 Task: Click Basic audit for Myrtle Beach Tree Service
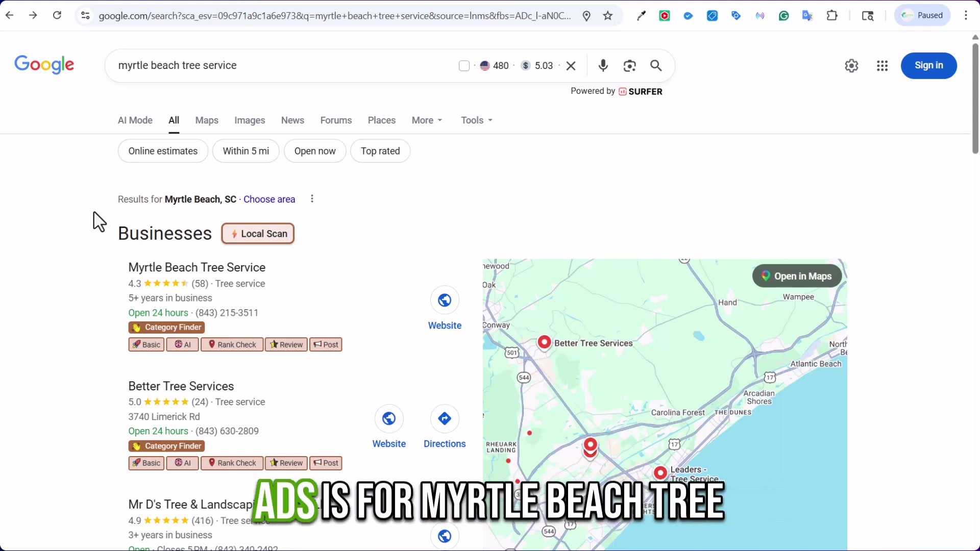[146, 345]
